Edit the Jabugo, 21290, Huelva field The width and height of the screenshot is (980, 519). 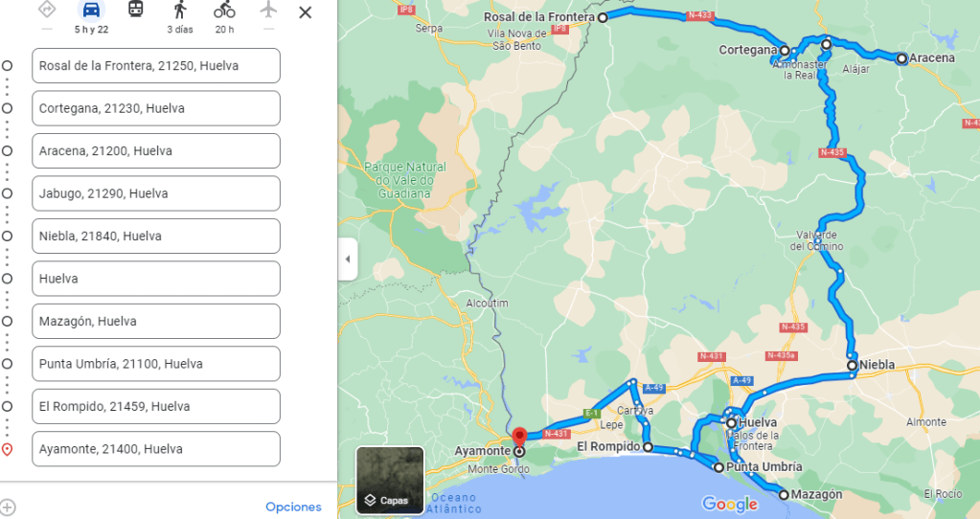[155, 193]
